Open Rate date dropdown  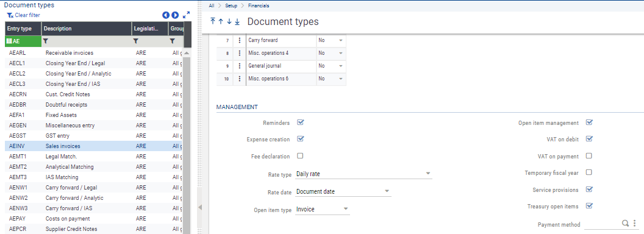click(387, 191)
